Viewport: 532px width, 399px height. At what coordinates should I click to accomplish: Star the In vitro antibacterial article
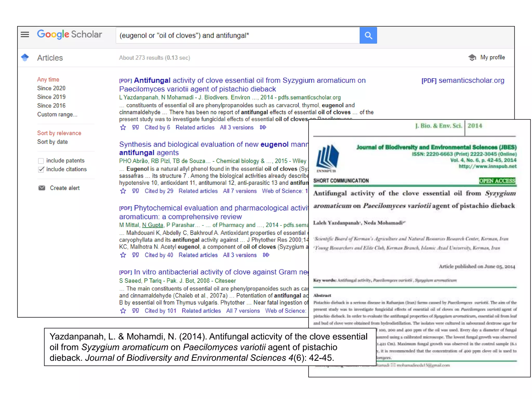tap(123, 311)
